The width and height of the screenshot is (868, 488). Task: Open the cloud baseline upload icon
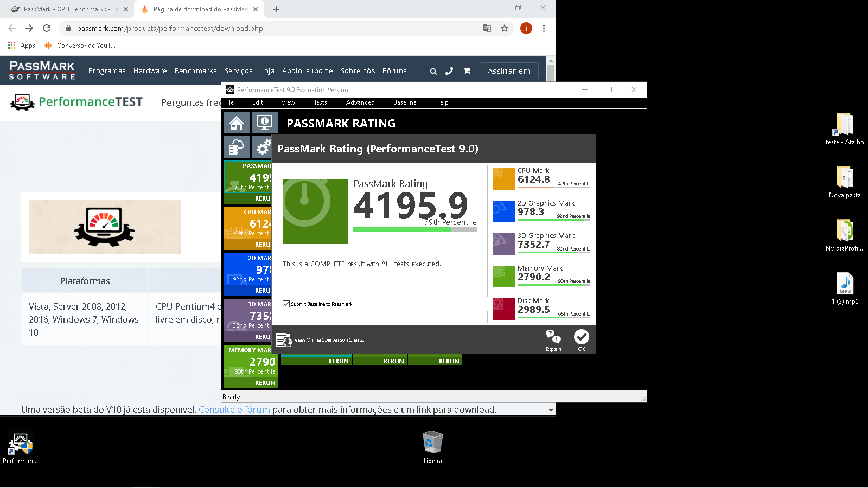237,147
